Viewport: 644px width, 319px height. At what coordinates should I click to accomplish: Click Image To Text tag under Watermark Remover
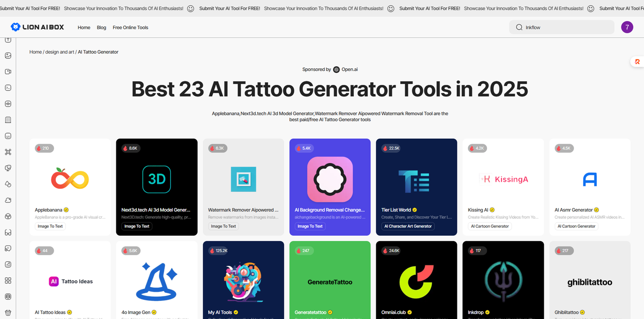[x=223, y=226]
